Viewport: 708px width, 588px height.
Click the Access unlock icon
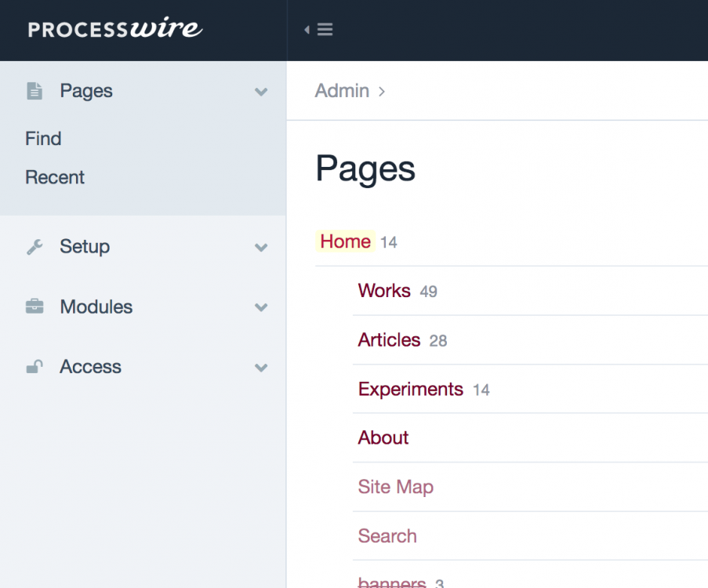coord(34,367)
